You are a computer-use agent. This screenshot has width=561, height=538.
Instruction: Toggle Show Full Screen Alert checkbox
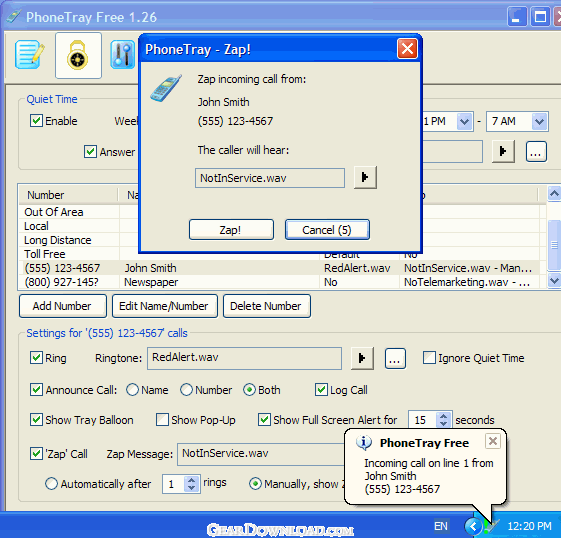(264, 420)
